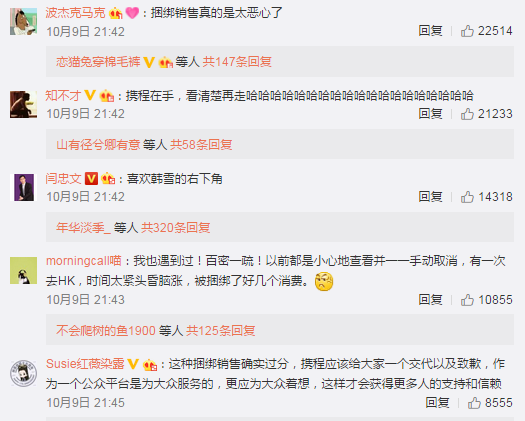The width and height of the screenshot is (525, 421).
Task: Click the pink heart badge beside 波杰克马克
Action: (132, 13)
